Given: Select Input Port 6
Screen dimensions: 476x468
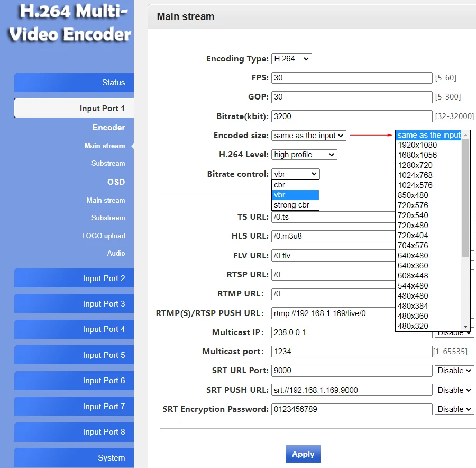Looking at the screenshot, I should [74, 381].
